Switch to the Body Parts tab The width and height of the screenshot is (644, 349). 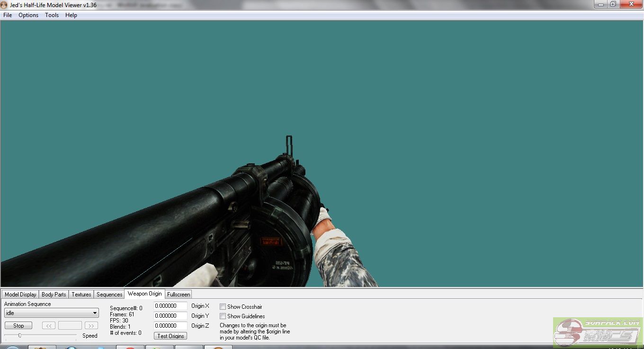pyautogui.click(x=54, y=295)
